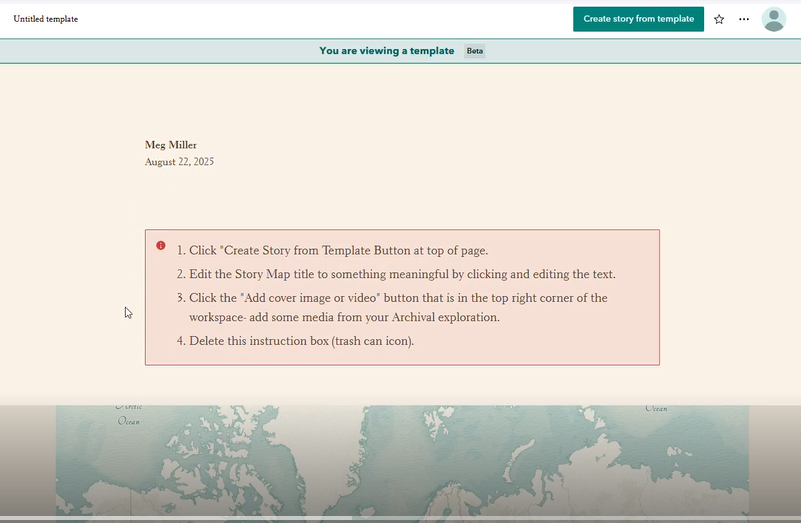Screen dimensions: 801x523
Task: Click the Untitled template title
Action: [x=46, y=19]
